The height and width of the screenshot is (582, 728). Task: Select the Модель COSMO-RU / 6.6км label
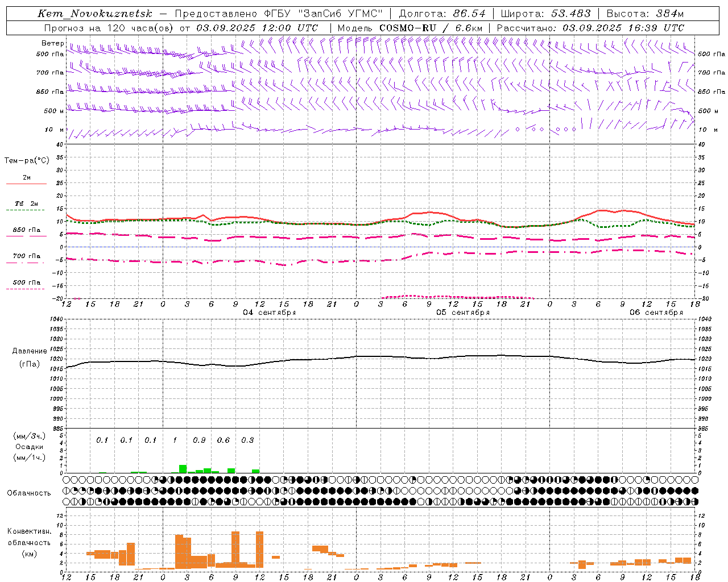[410, 28]
